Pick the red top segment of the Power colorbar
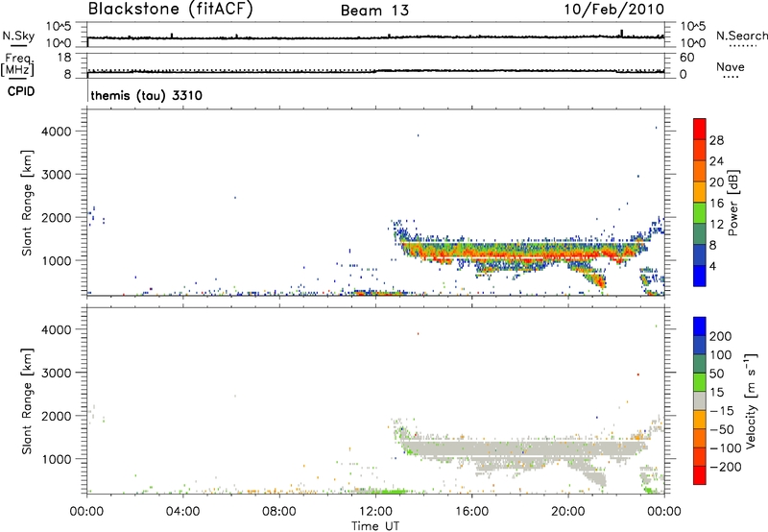Image resolution: width=768 pixels, height=532 pixels. pos(700,129)
